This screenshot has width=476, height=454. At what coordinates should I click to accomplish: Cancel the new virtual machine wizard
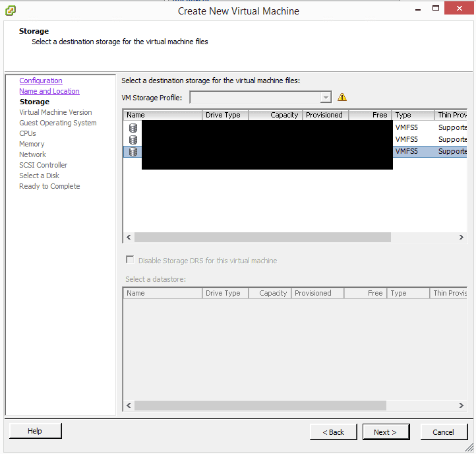[444, 432]
